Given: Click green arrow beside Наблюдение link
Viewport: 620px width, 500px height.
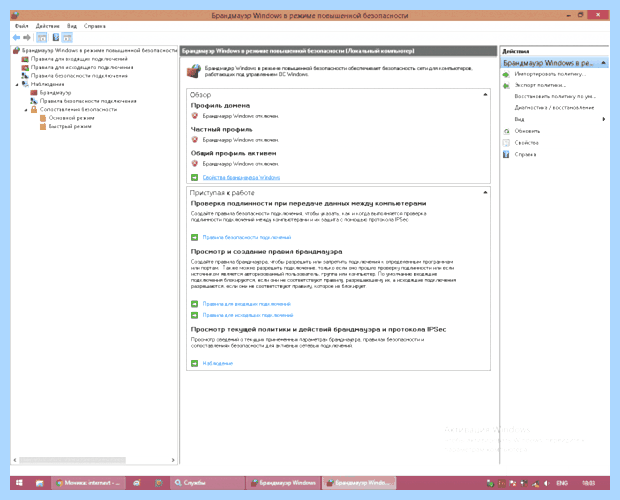Looking at the screenshot, I should coord(194,363).
